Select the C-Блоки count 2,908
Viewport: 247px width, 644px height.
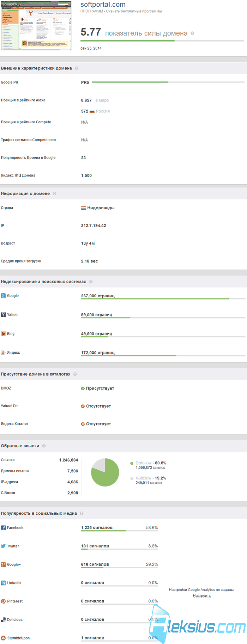73,493
